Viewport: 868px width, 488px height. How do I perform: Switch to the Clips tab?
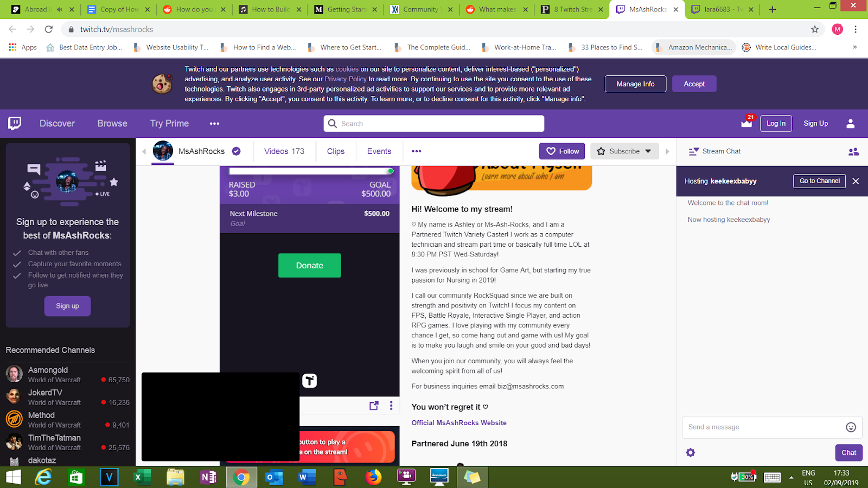tap(336, 151)
